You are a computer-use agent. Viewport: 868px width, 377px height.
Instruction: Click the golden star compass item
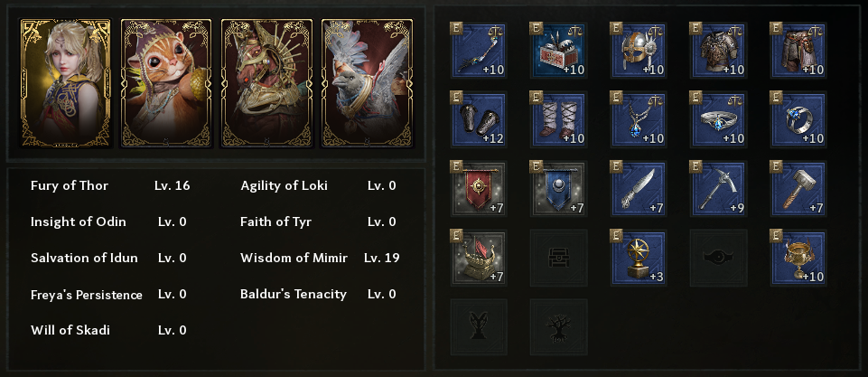639,258
